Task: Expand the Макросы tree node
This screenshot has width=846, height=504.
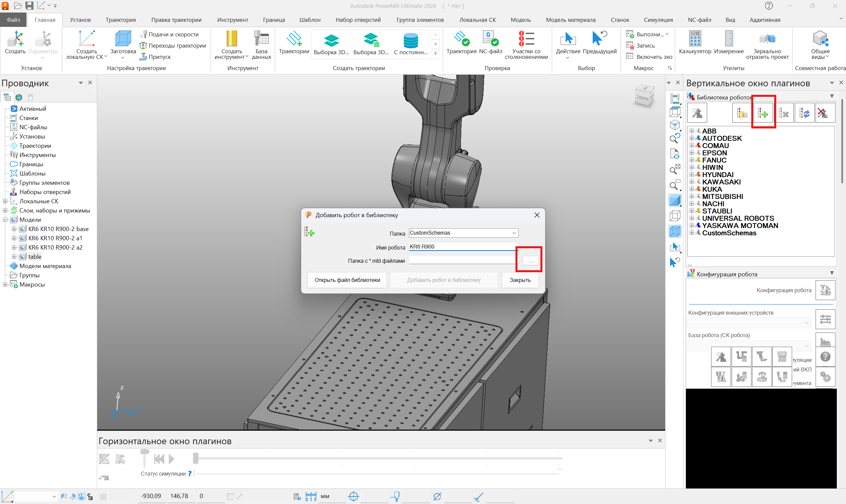Action: click(x=5, y=285)
